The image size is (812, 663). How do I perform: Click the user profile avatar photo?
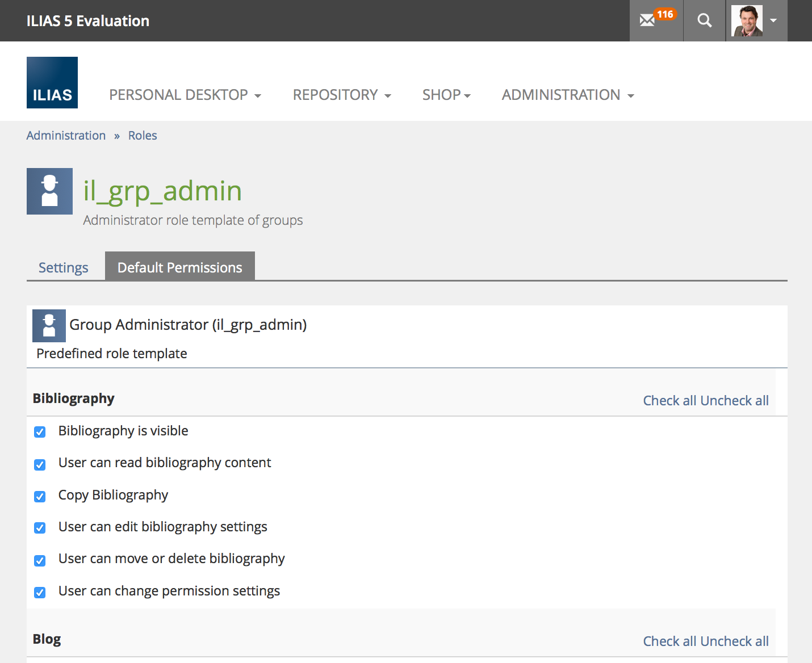tap(747, 21)
